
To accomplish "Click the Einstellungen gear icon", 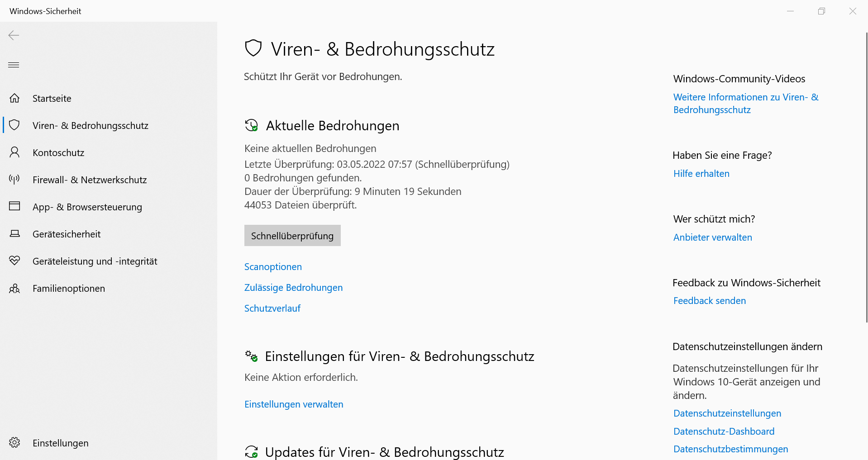I will [14, 443].
